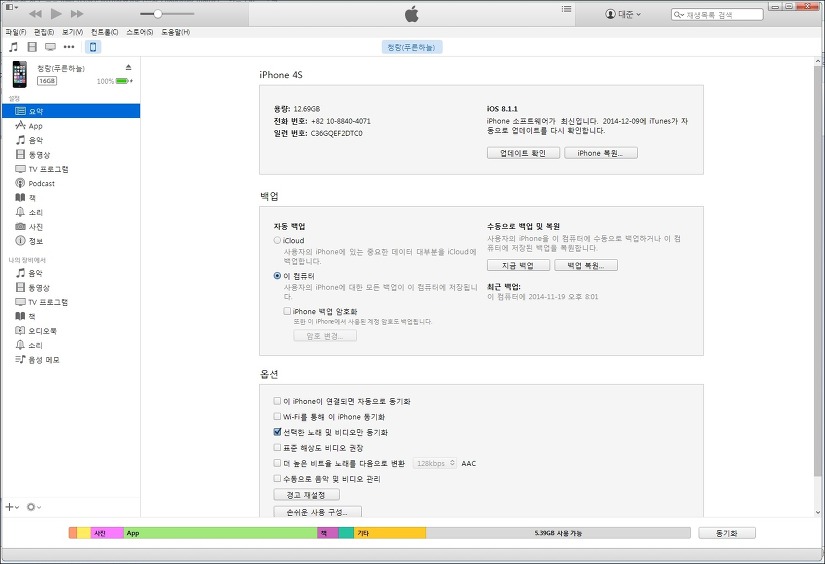Image resolution: width=825 pixels, height=564 pixels.
Task: Enable 더 높은 비트율 노래 변환 checkbox
Action: point(277,463)
